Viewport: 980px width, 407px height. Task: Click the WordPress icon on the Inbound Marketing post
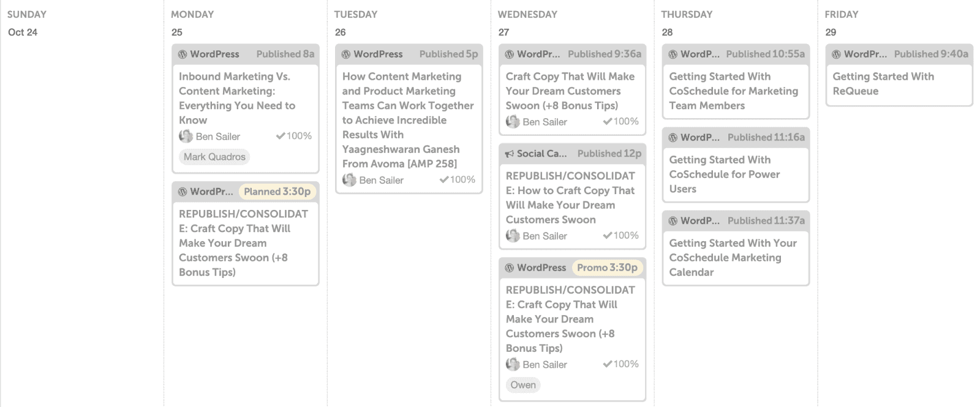(x=183, y=54)
